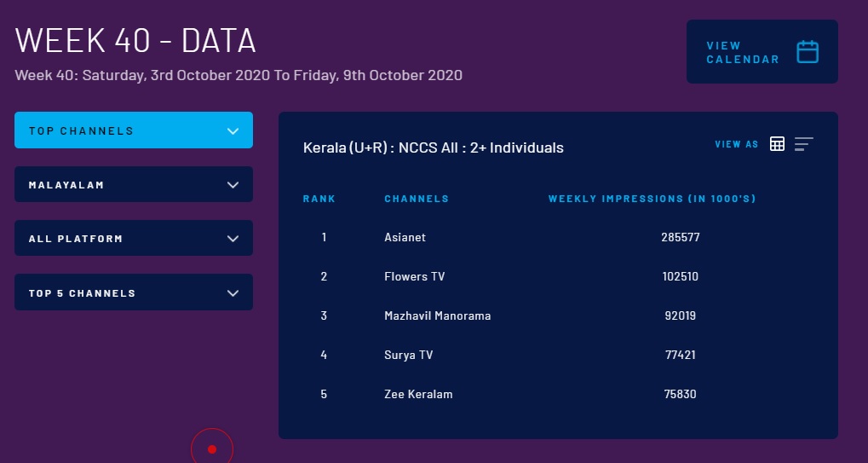Select the Asianet channel row
The width and height of the screenshot is (868, 463).
click(x=405, y=237)
